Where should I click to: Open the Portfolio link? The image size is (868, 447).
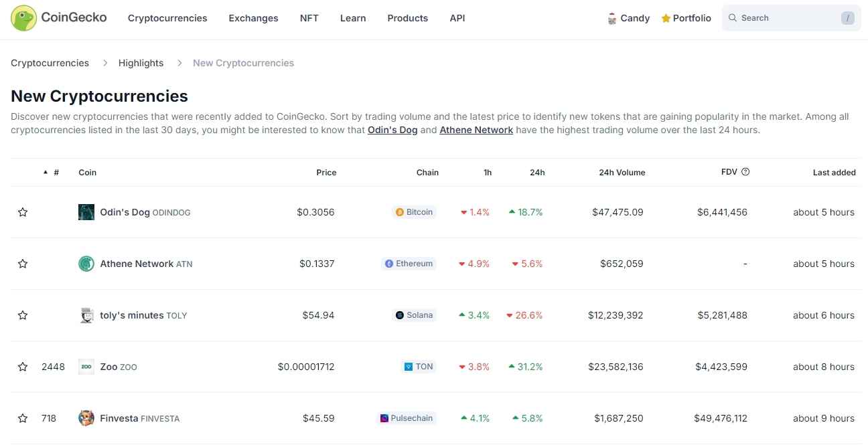coord(686,18)
